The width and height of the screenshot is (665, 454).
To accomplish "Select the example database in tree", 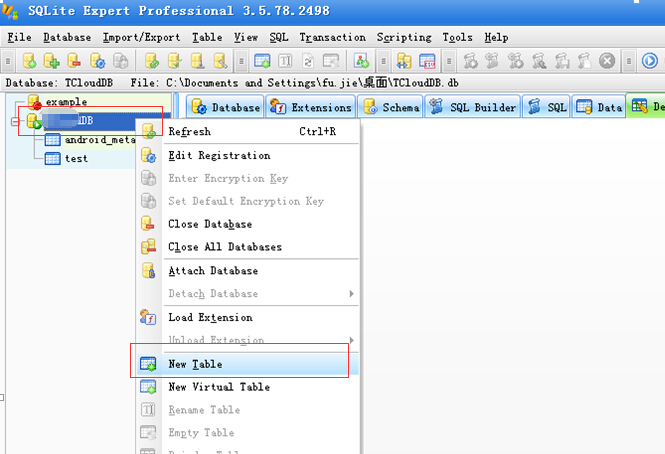I will coord(66,102).
